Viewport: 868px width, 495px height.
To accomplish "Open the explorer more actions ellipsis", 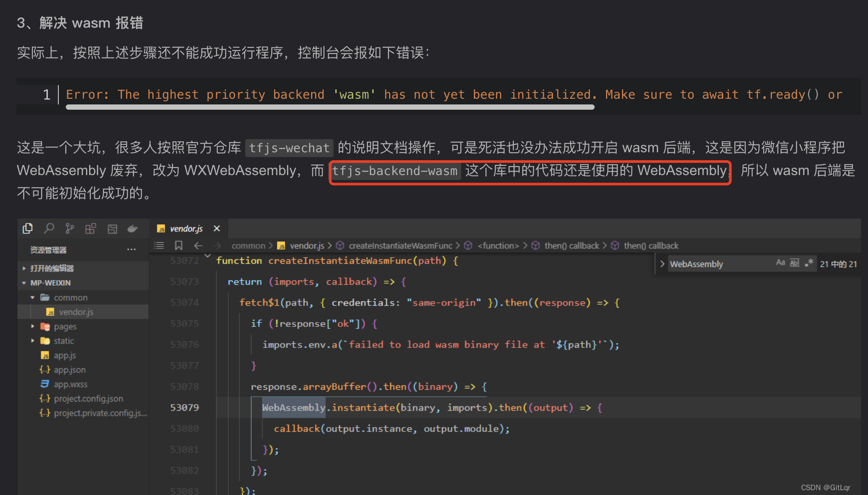I will click(x=131, y=249).
